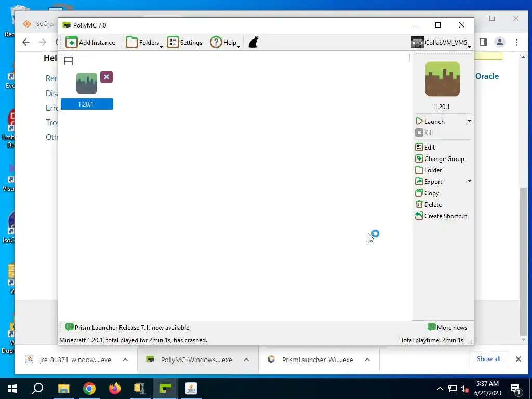Open File Explorer from the taskbar
Viewport: 532px width, 399px height.
63,389
